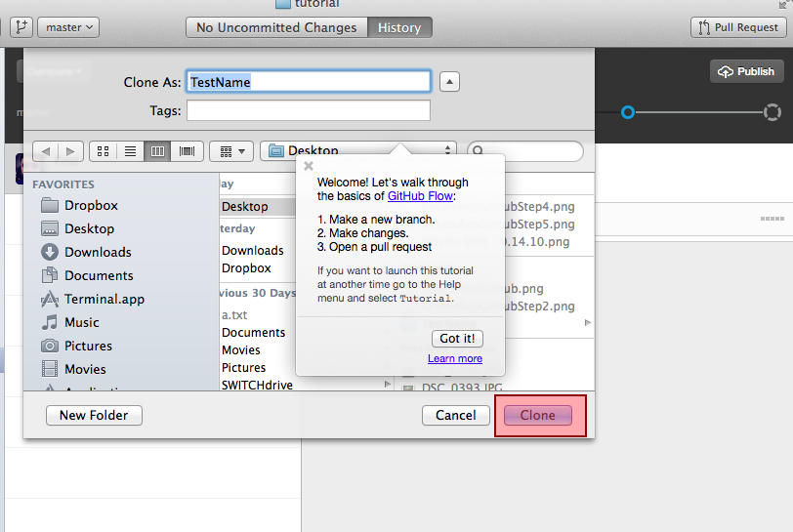The image size is (793, 532).
Task: Switch to cover flow view
Action: (188, 150)
